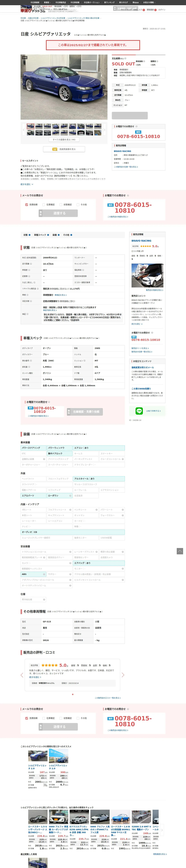This screenshot has height=868, width=186.
Task: Check 状態確認 in the top mail inquiry form
Action: point(61,205)
